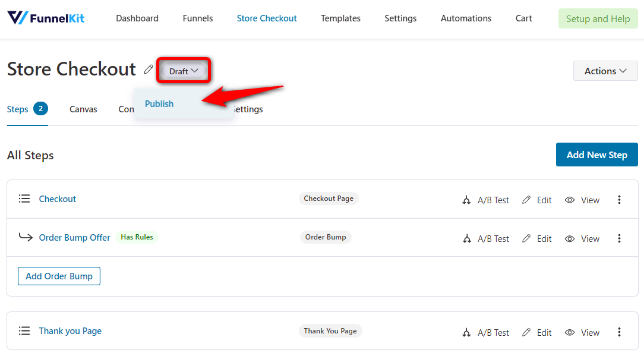Click Edit label in Checkout row
644x356 pixels.
[x=544, y=200]
